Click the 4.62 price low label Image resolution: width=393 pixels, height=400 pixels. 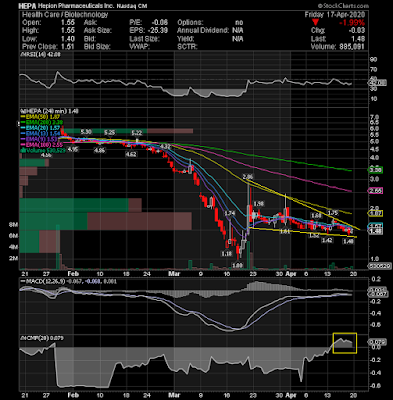pos(131,154)
